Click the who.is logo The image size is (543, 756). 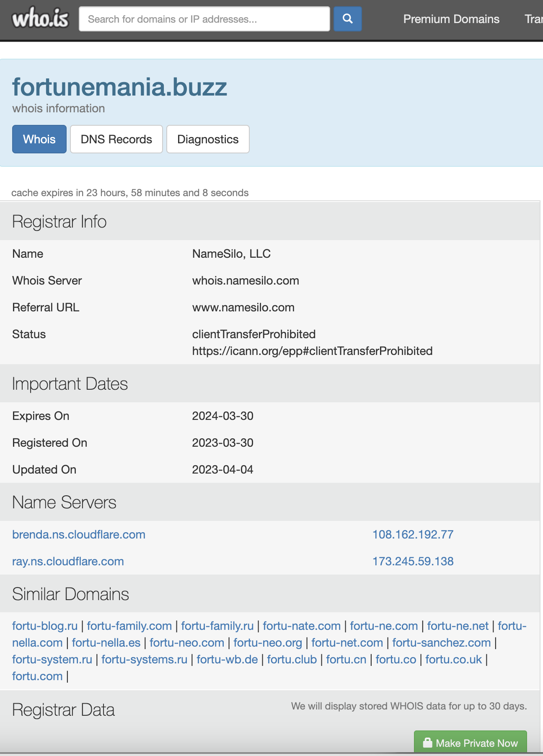[40, 19]
